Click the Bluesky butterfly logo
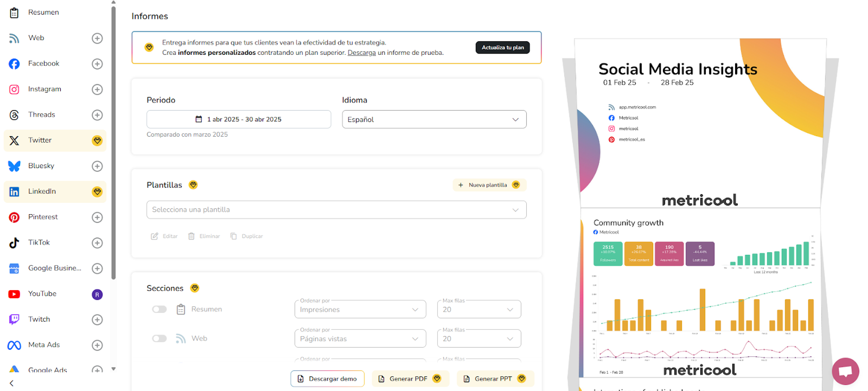Image resolution: width=868 pixels, height=391 pixels. click(x=14, y=166)
